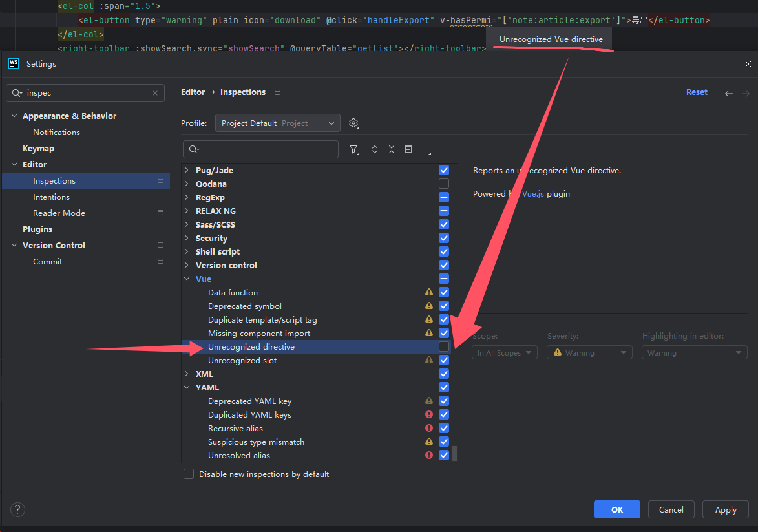Open profile settings gear icon
Image resolution: width=758 pixels, height=532 pixels.
(x=353, y=123)
